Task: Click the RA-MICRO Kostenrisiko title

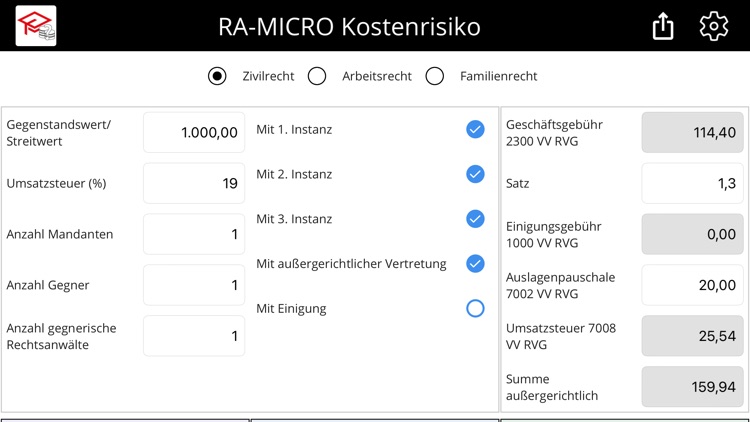Action: tap(349, 27)
